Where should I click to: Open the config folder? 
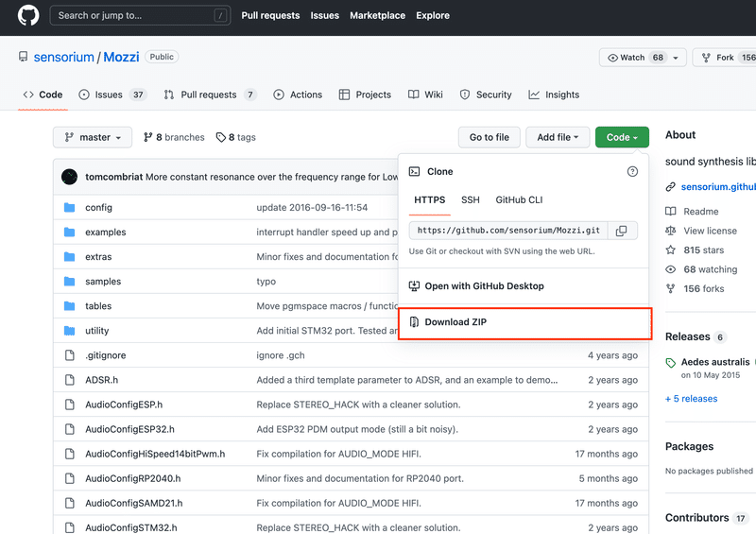click(98, 207)
